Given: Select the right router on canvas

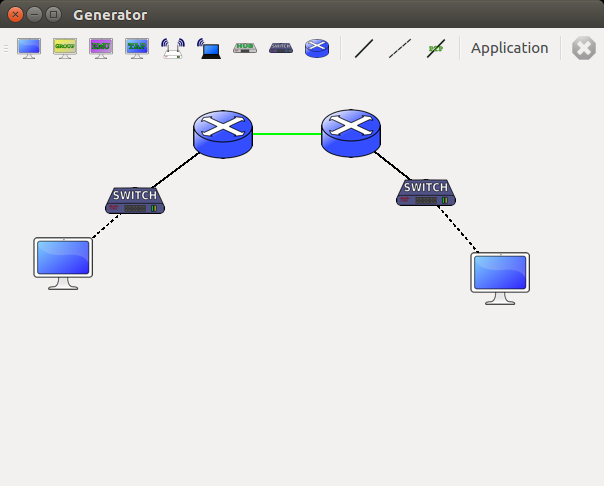Looking at the screenshot, I should (x=351, y=133).
